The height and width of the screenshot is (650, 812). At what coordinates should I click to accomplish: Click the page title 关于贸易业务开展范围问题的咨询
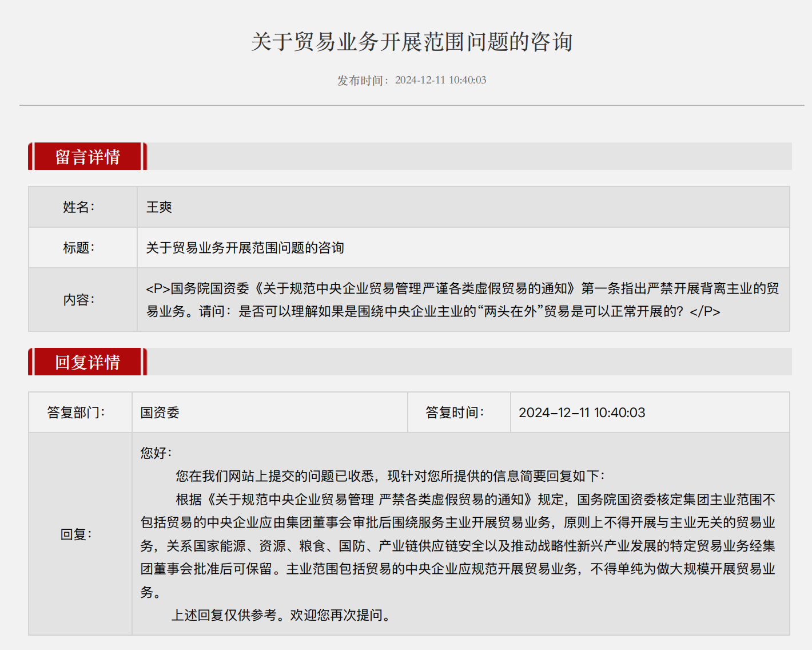point(413,41)
